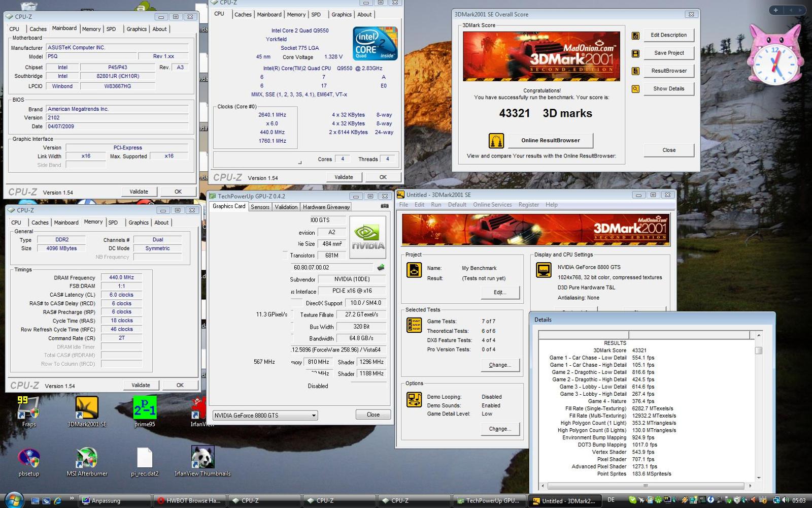This screenshot has width=812, height=508.
Task: Click the DRAM Frequency value 440.0 MHz
Action: [121, 277]
